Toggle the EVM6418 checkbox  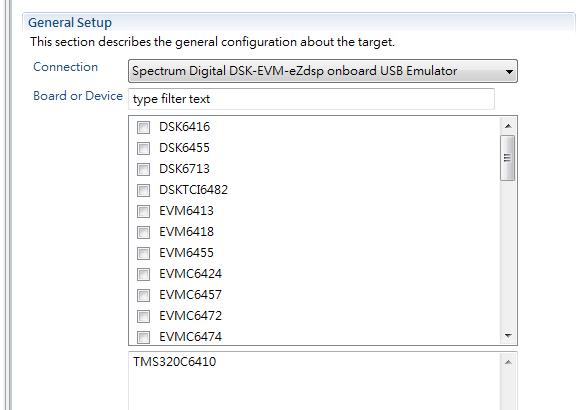pos(143,232)
